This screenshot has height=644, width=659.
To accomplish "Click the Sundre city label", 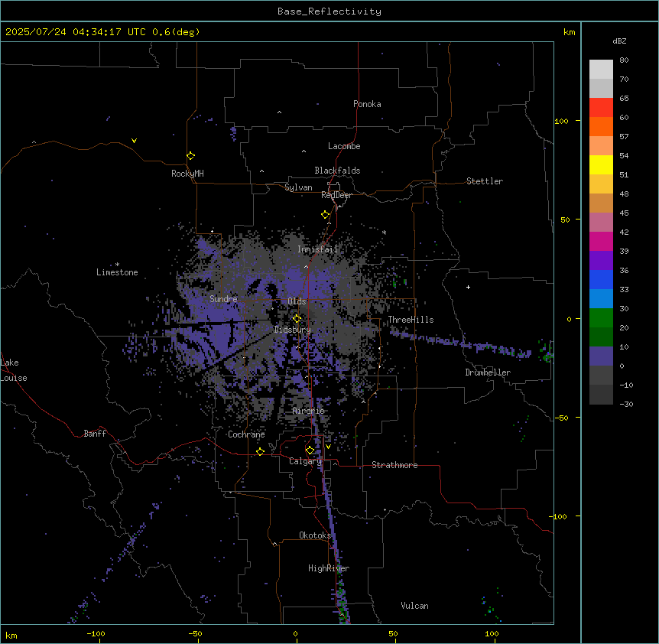I will [223, 299].
